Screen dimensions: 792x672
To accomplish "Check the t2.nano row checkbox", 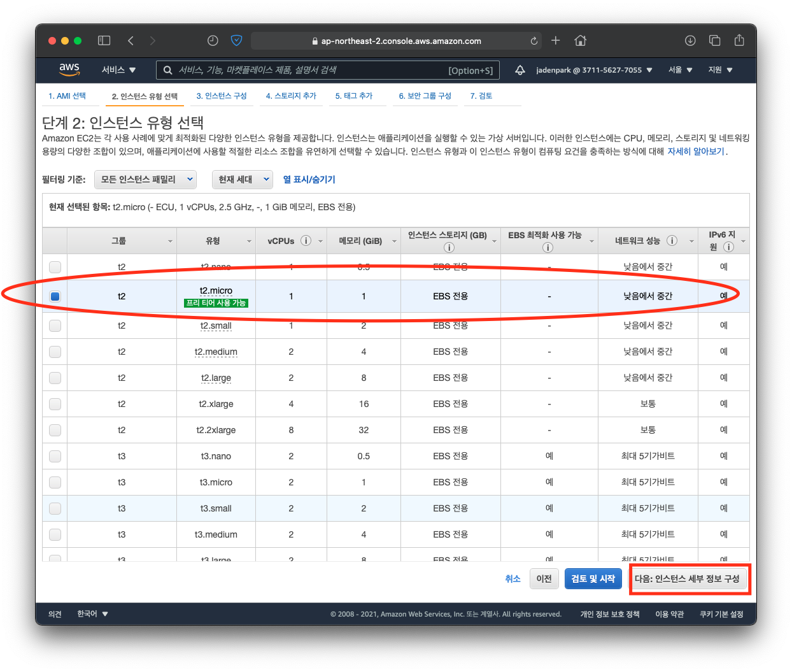I will (x=55, y=267).
